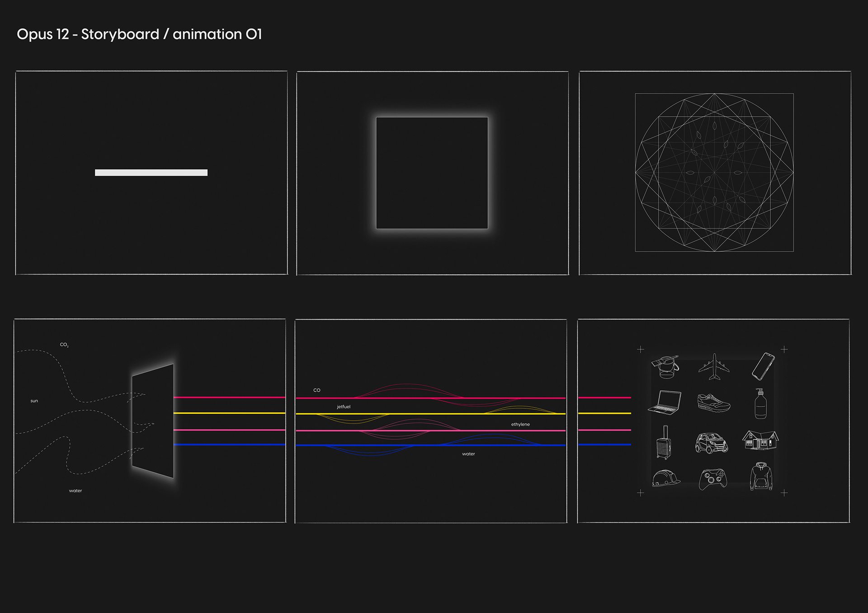Click the 'CO₂' label in the dashed-flow frame
This screenshot has width=868, height=613.
click(64, 345)
